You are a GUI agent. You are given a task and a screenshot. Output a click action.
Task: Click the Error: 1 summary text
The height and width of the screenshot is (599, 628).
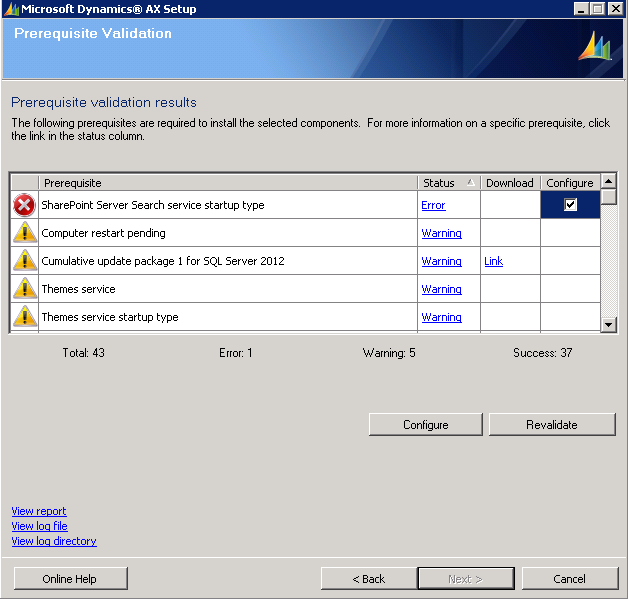click(x=236, y=353)
